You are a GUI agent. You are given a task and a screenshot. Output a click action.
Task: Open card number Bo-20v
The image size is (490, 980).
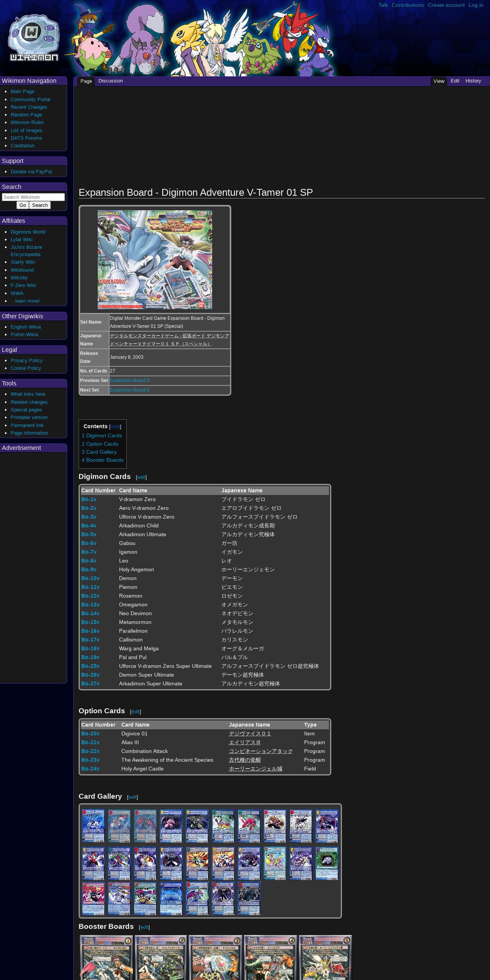[90, 733]
